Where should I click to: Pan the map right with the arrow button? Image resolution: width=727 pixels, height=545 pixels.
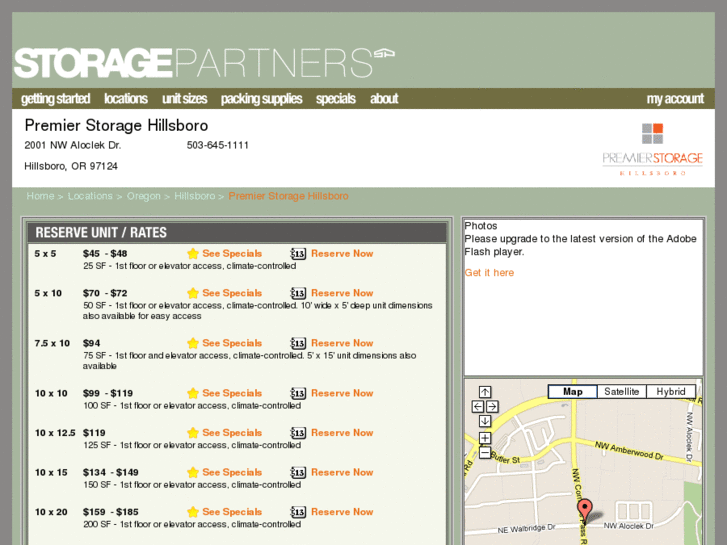(x=492, y=407)
